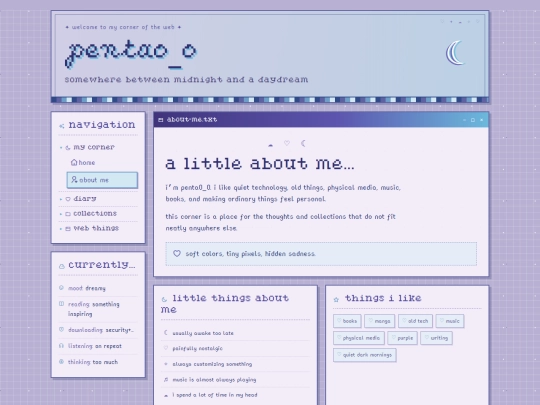Screen dimensions: 540x405
Task: Click the pento0_o site title
Action: [131, 53]
